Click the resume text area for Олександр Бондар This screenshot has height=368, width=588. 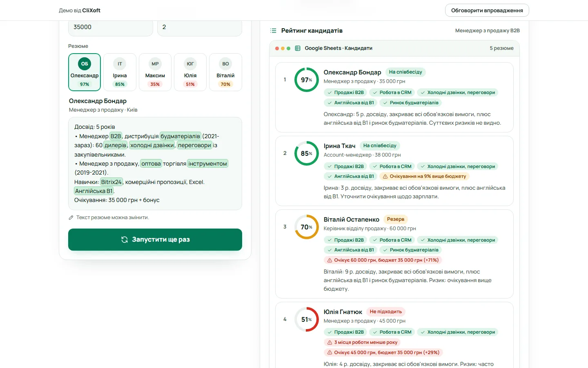(x=155, y=164)
